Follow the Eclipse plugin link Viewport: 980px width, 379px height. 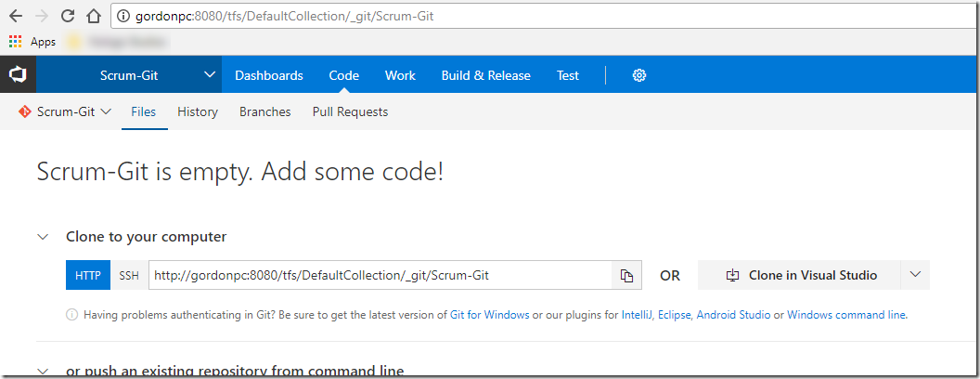pos(675,315)
